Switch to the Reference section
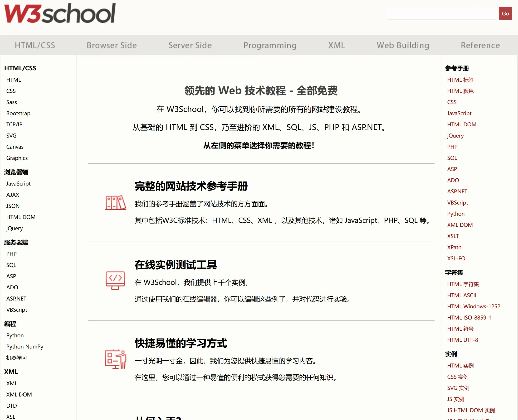The image size is (518, 420). (x=480, y=45)
